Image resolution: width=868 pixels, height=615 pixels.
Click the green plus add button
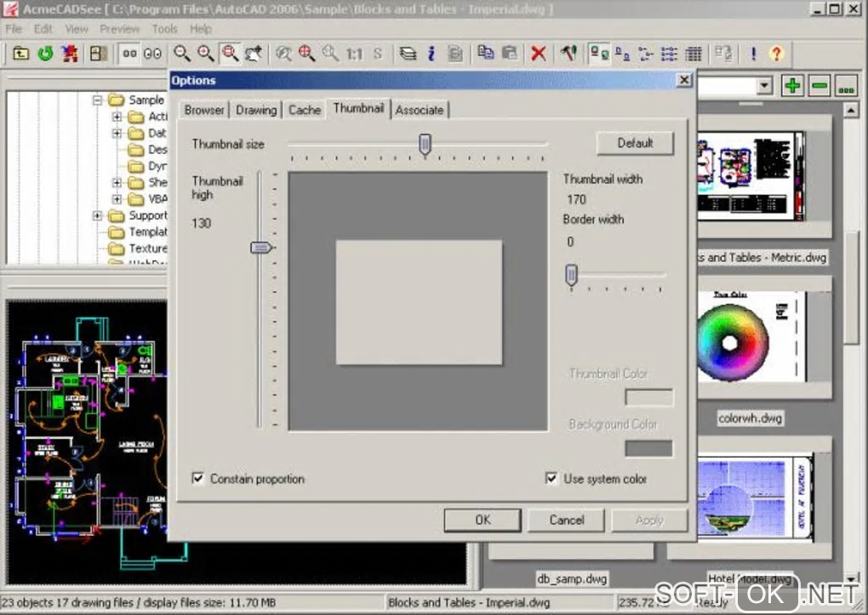(793, 86)
